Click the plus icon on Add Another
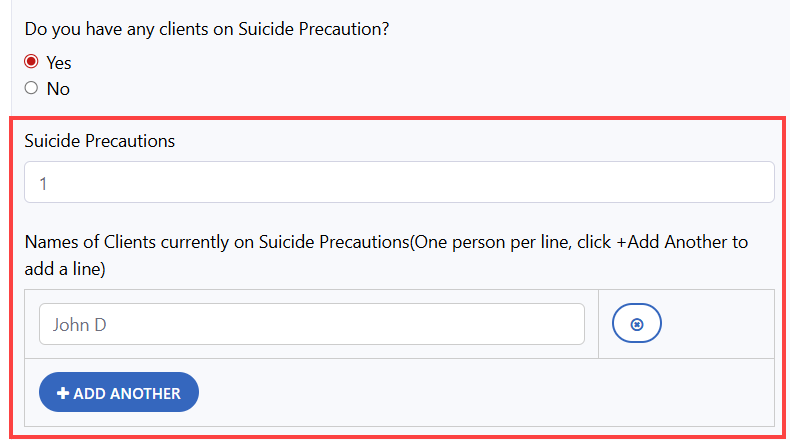790x440 pixels. (x=63, y=393)
